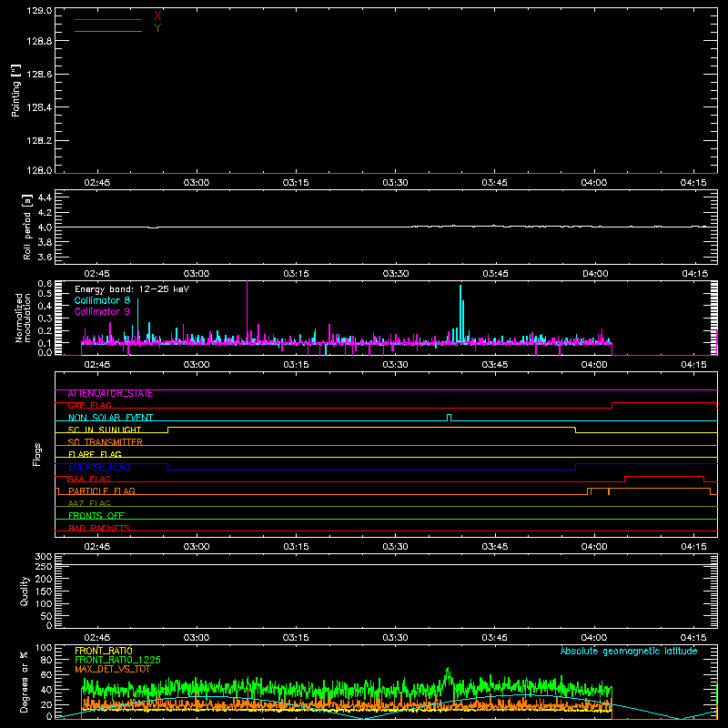Click the FLARE_FLAG label
Viewport: 728px width, 728px height.
(x=95, y=454)
